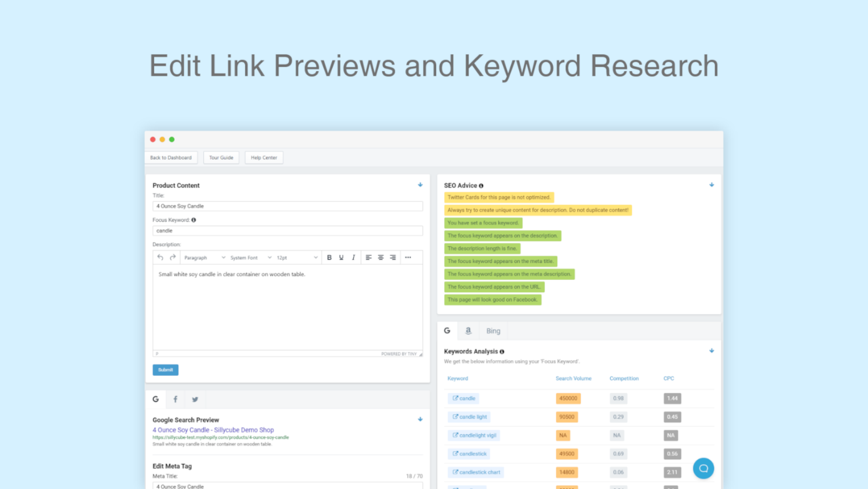Align description text to center
Viewport: 868px width, 489px height.
[381, 257]
